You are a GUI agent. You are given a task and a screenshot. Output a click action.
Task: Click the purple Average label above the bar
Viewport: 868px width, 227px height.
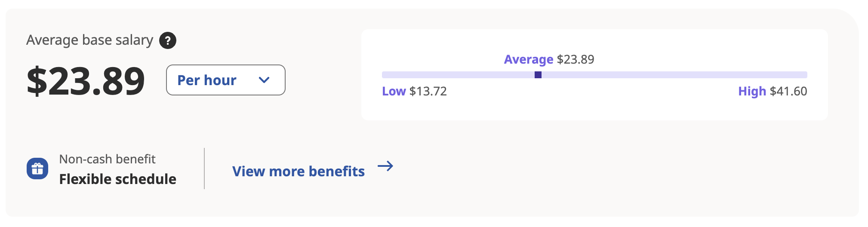point(529,59)
